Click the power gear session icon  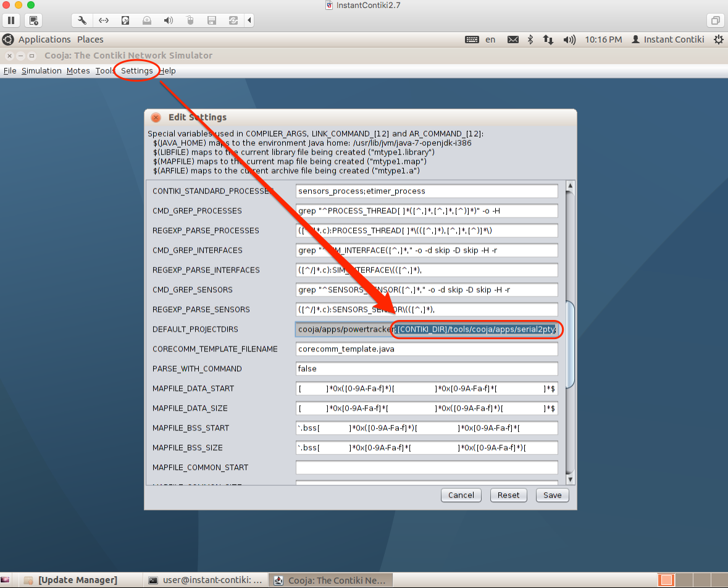click(x=718, y=40)
